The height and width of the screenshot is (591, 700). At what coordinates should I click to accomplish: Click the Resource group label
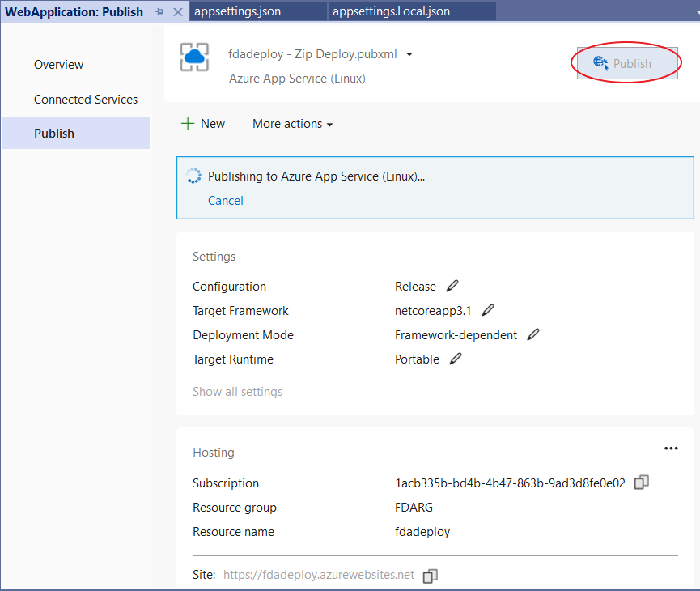(235, 508)
